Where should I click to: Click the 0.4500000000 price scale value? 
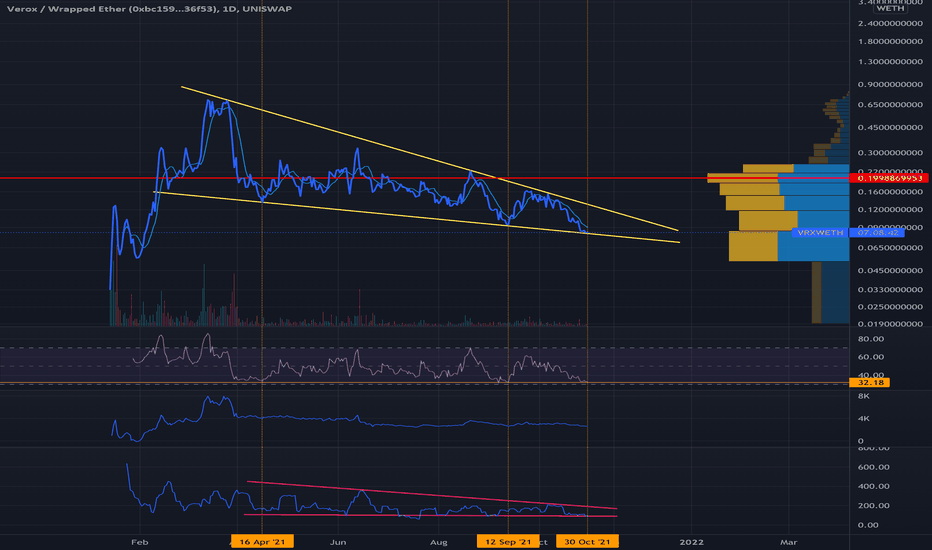(x=890, y=127)
